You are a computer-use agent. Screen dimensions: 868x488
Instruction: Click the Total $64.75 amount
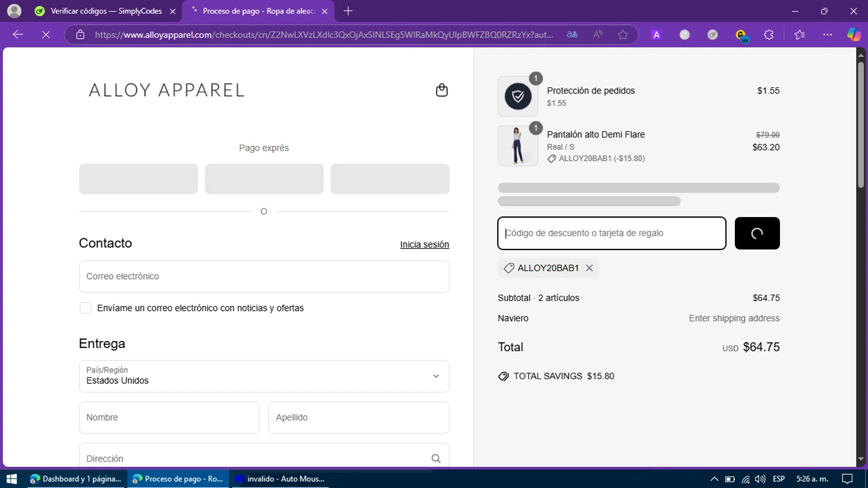pyautogui.click(x=762, y=347)
